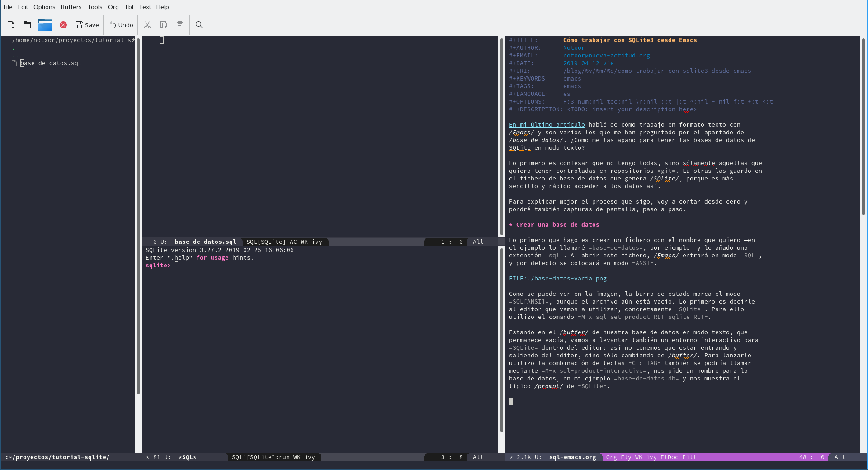Undo the last change
Screen dimensions: 868x470
(121, 25)
